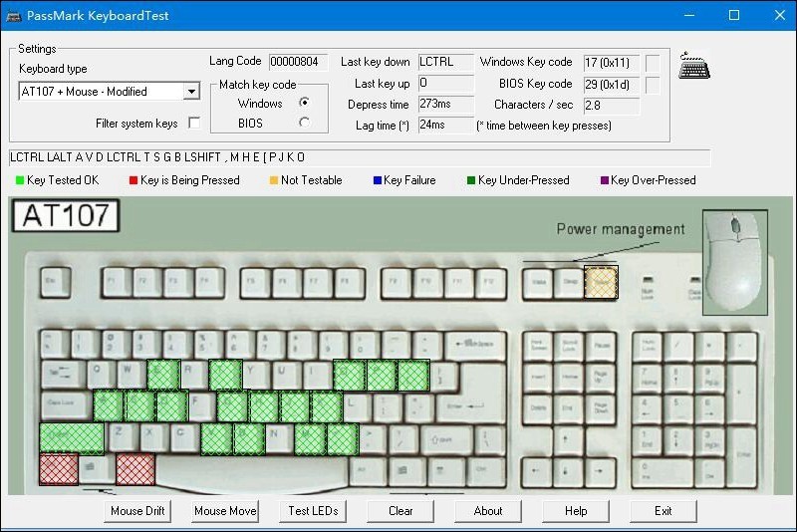Click the pressed-keys history line starting with LCTRL LALT

pos(360,157)
